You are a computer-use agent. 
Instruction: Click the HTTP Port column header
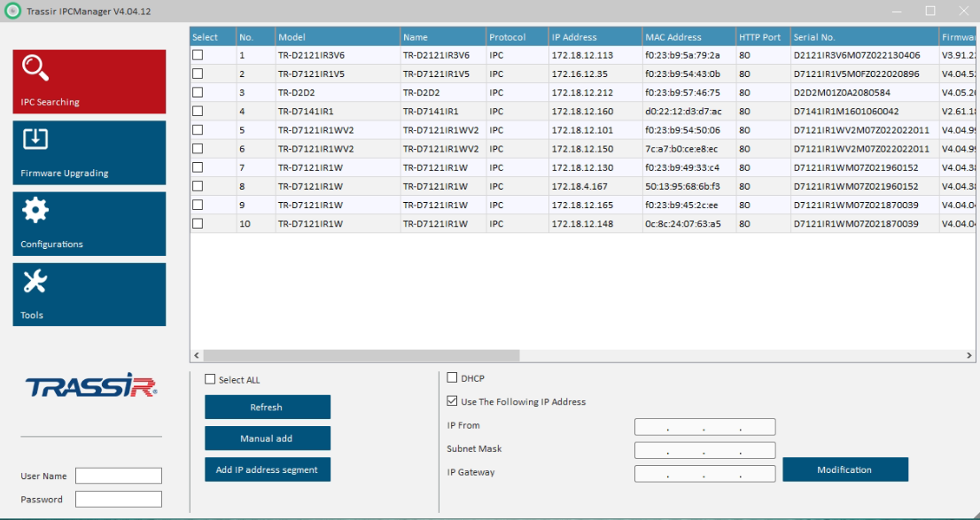[x=763, y=37]
